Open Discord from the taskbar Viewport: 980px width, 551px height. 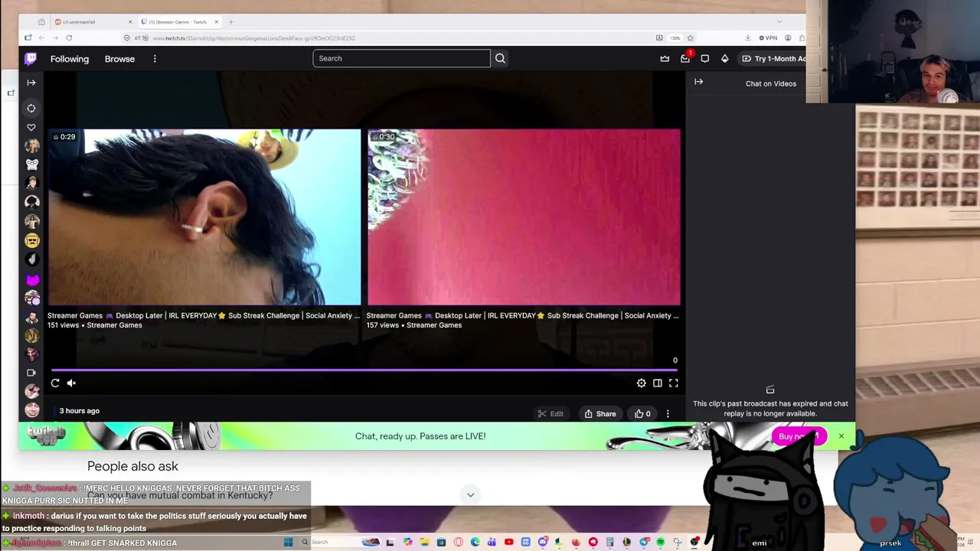click(x=542, y=543)
